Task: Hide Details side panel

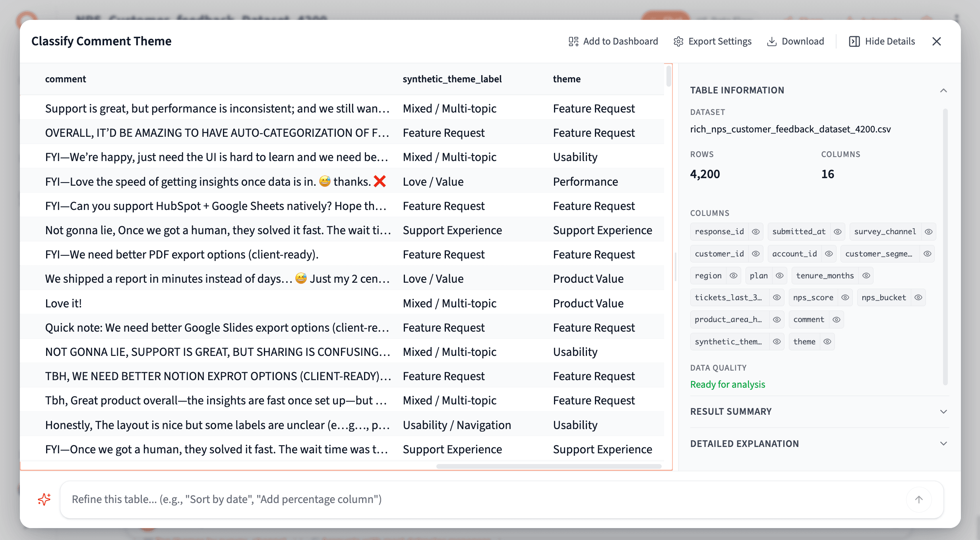Action: pos(882,41)
